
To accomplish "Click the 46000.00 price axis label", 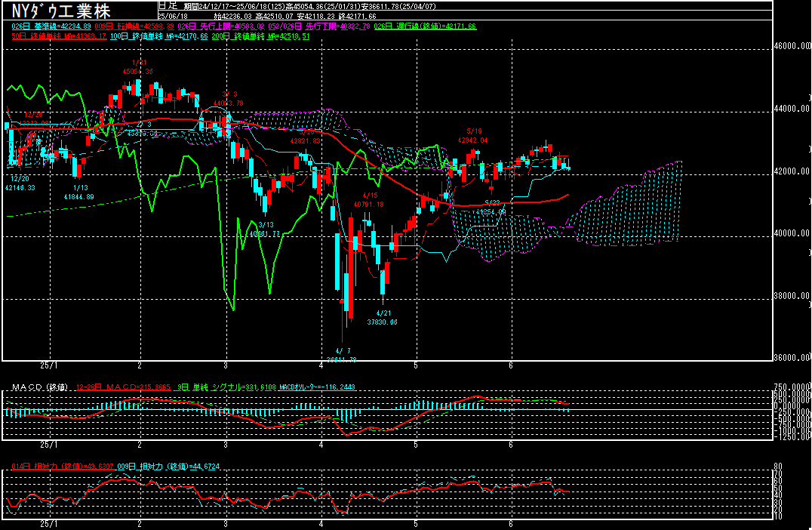I will pos(792,46).
